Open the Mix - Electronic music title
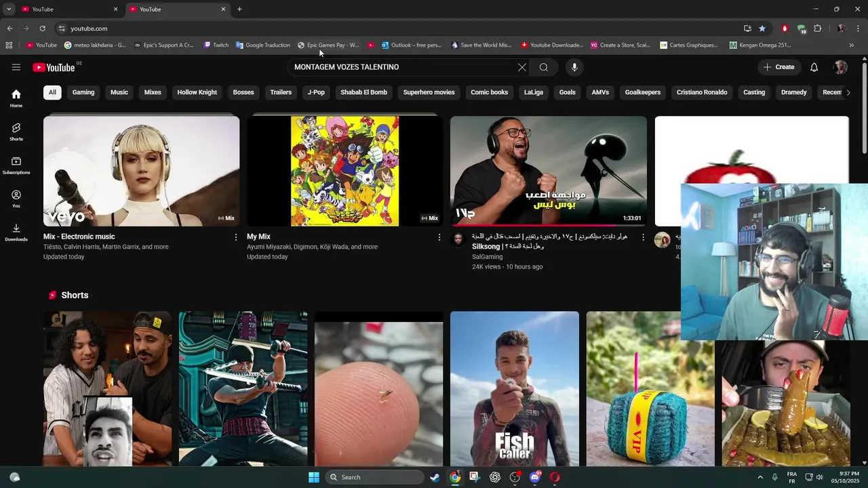 79,237
